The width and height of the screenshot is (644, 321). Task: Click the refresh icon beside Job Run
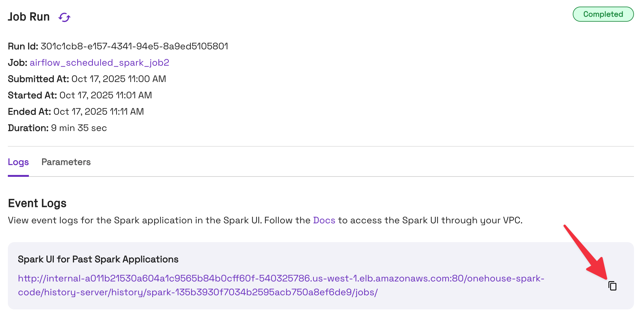pos(64,17)
